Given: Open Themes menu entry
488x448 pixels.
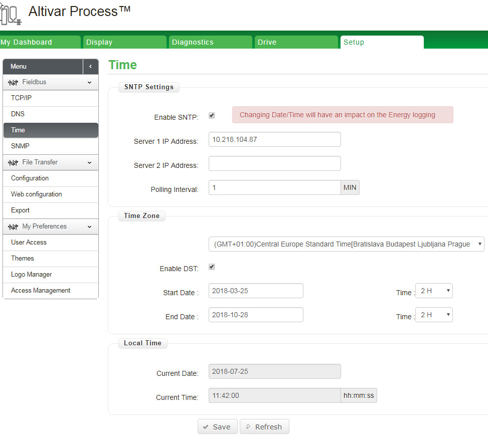Looking at the screenshot, I should [x=51, y=259].
